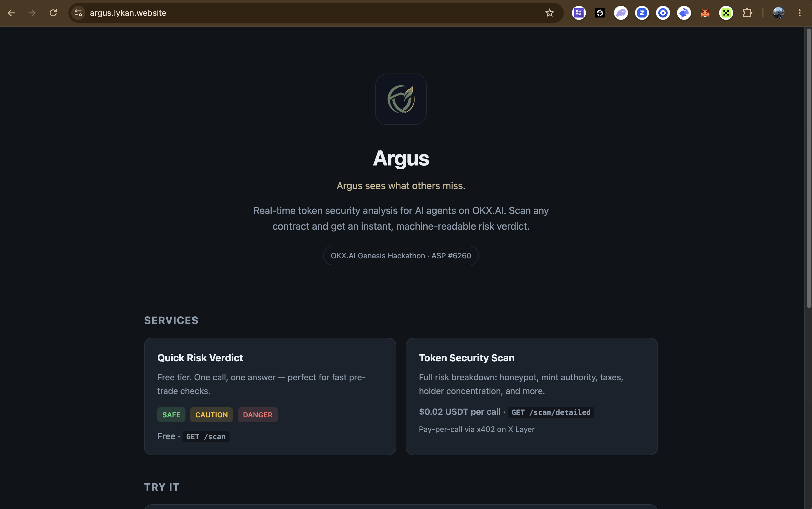This screenshot has width=812, height=509.
Task: Open the Chrome profile avatar
Action: click(779, 13)
